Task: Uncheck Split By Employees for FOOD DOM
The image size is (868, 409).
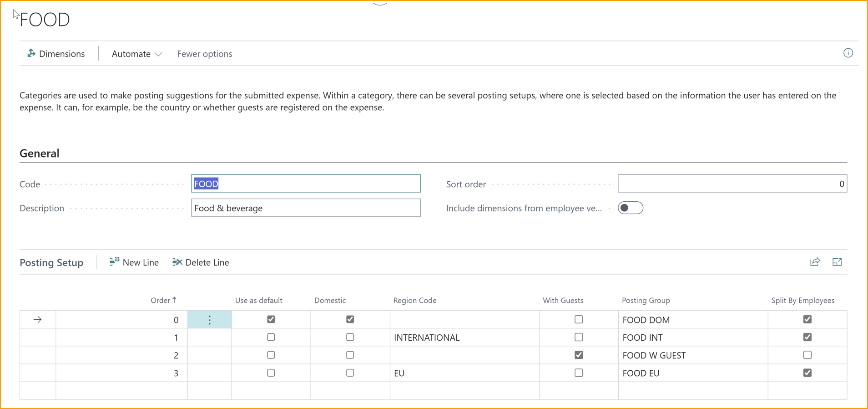Action: click(x=807, y=319)
